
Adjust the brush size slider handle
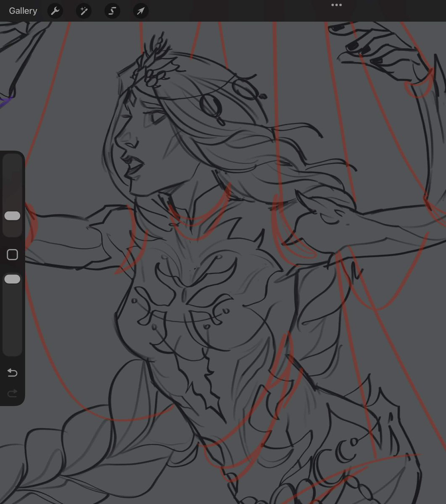click(12, 216)
